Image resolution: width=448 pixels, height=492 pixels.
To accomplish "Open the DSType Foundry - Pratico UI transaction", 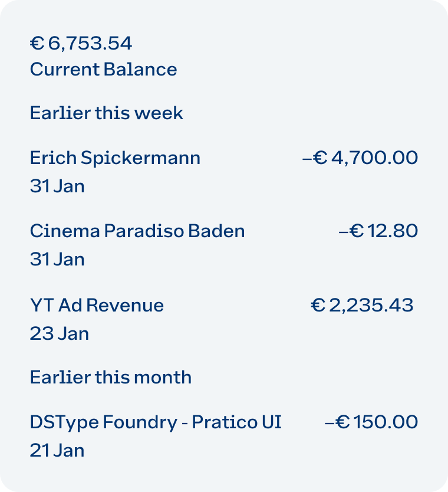I will [x=224, y=436].
